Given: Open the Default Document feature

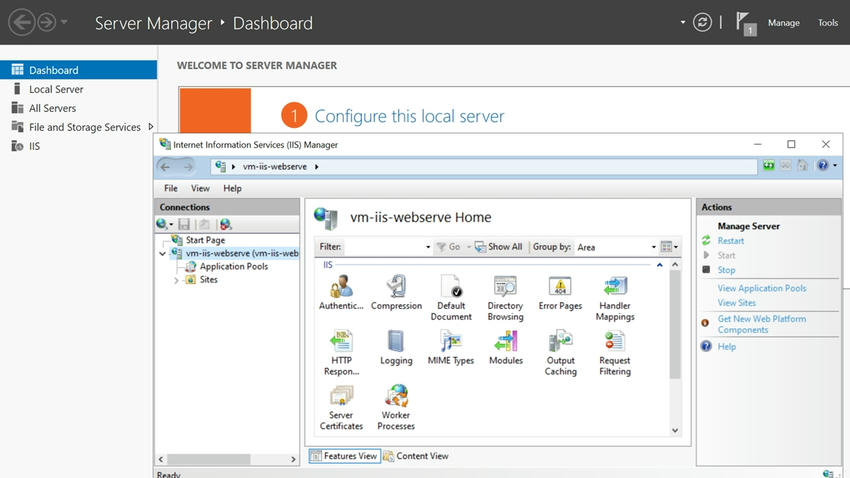Looking at the screenshot, I should (x=451, y=298).
